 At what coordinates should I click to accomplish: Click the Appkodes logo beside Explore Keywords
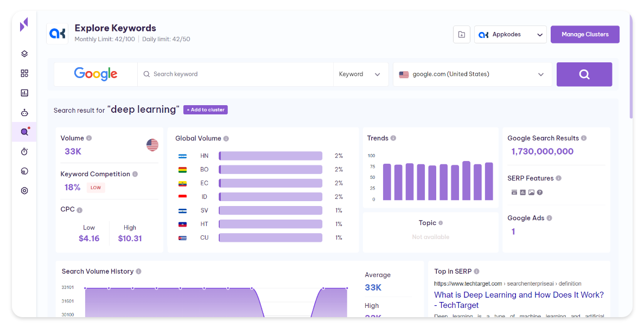(58, 34)
